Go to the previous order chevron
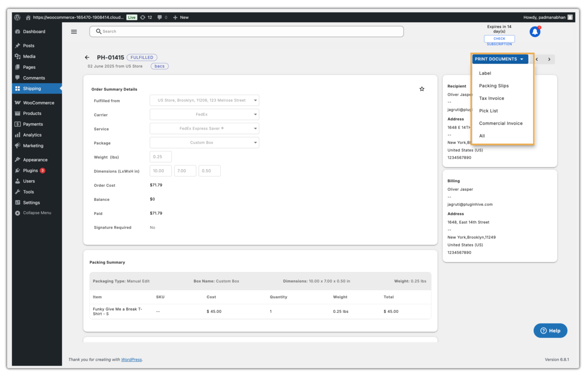The height and width of the screenshot is (377, 588). point(536,59)
